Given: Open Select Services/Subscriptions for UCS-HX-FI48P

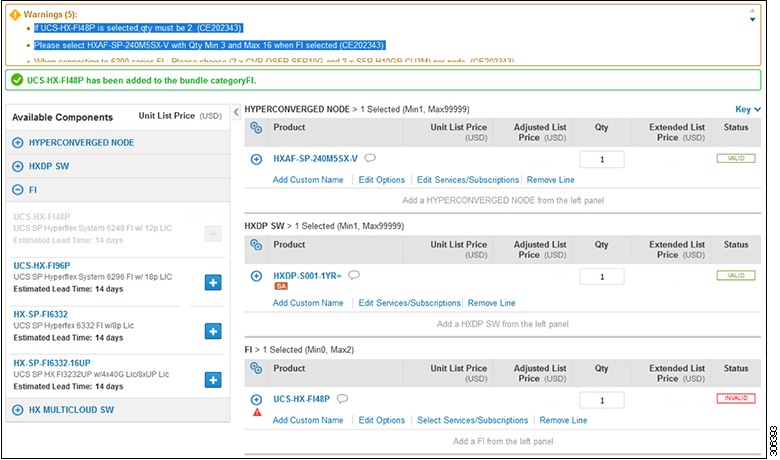Looking at the screenshot, I should tap(472, 421).
